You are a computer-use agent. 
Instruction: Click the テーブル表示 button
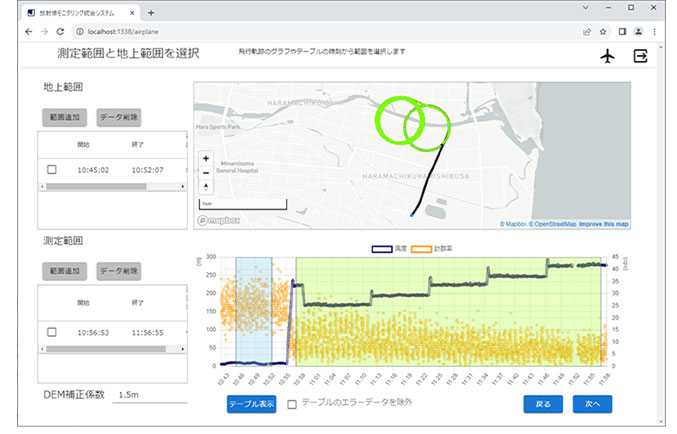[x=252, y=404]
